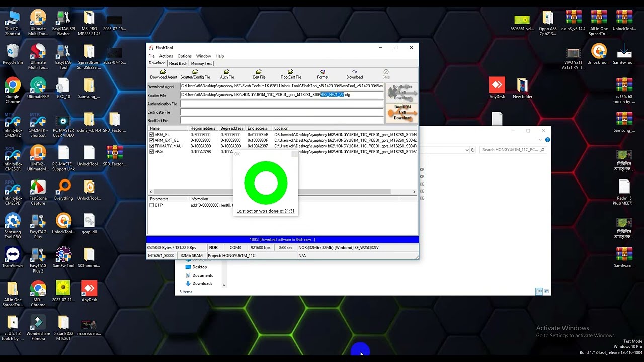The image size is (644, 362).
Task: Open the MD - Chrome shortcut
Action: (x=38, y=294)
